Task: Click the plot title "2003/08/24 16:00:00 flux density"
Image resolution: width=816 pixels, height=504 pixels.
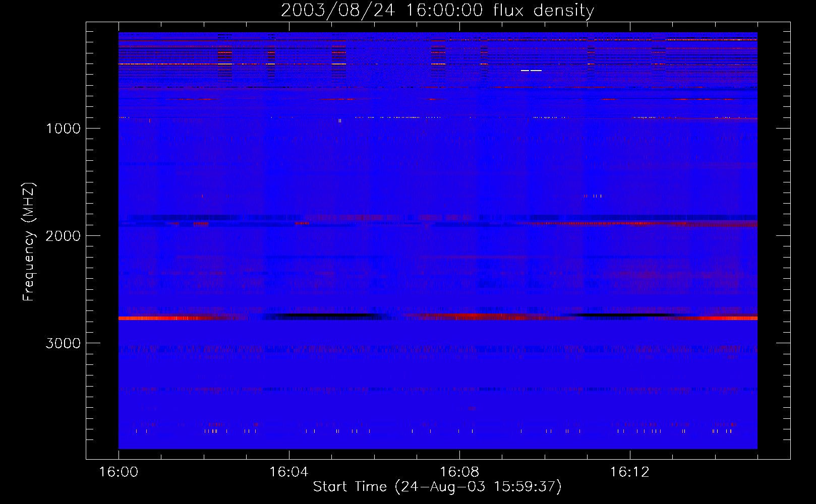Action: (x=437, y=11)
